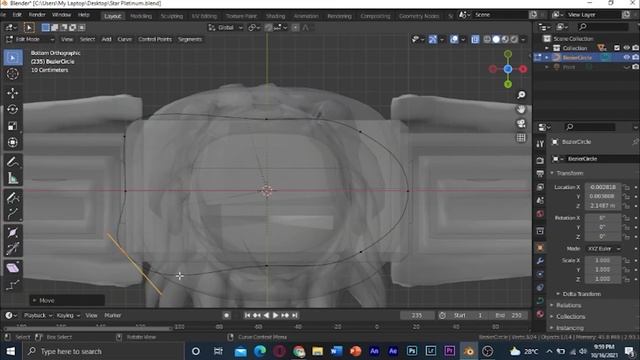Expand Collections panel
The image size is (640, 360).
[x=571, y=317]
